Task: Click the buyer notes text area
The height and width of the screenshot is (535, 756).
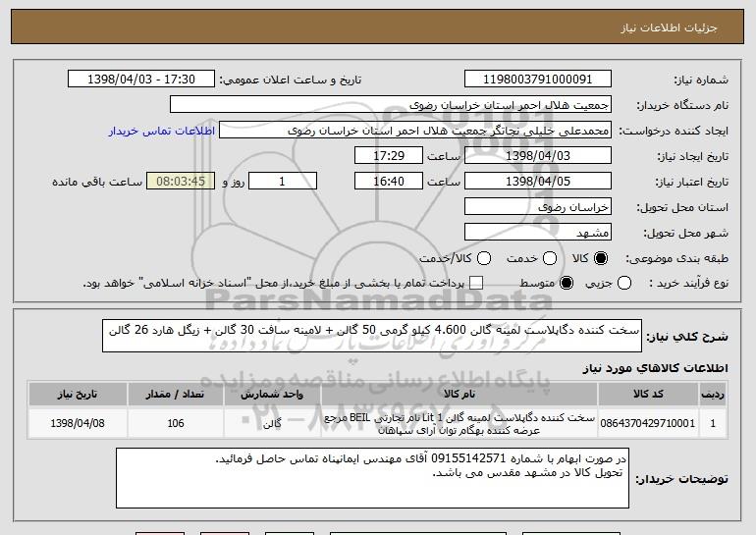Action: coord(372,478)
